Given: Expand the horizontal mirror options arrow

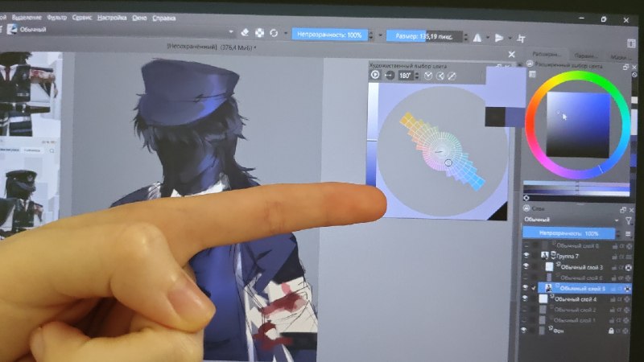Looking at the screenshot, I should (488, 38).
